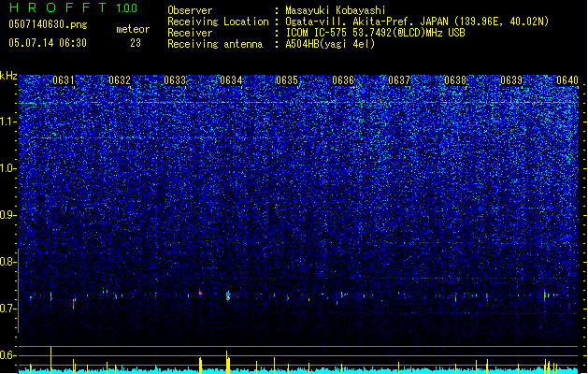Viewport: 588px width, 374px height.
Task: Click the 0635 time marker
Action: pos(287,80)
